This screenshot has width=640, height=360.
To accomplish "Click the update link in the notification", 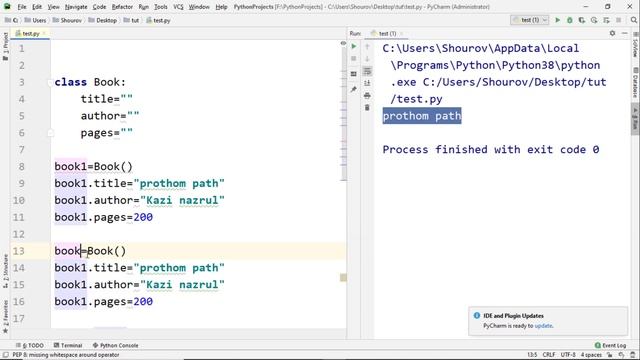I will click(543, 326).
